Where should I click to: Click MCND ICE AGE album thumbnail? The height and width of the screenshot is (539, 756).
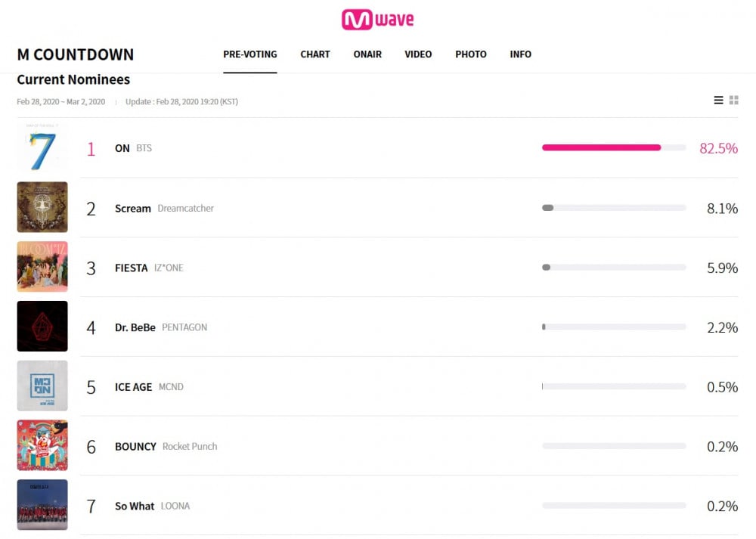[x=42, y=386]
